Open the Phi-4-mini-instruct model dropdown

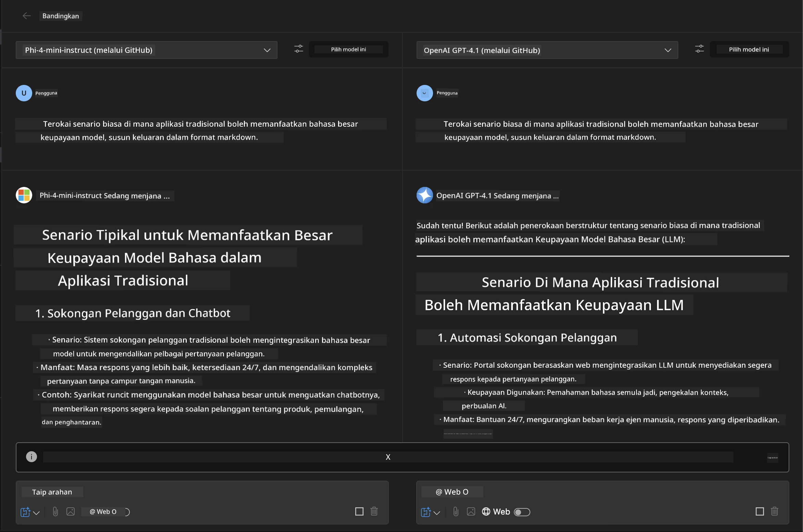[x=146, y=50]
